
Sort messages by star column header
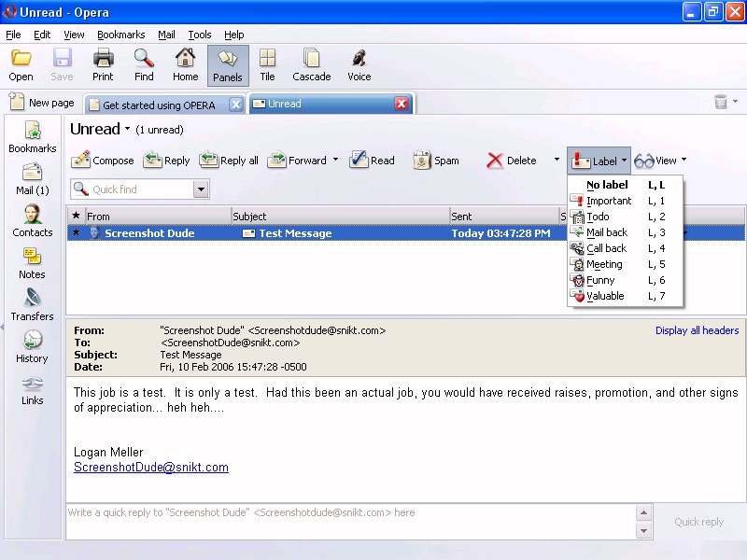click(x=77, y=217)
